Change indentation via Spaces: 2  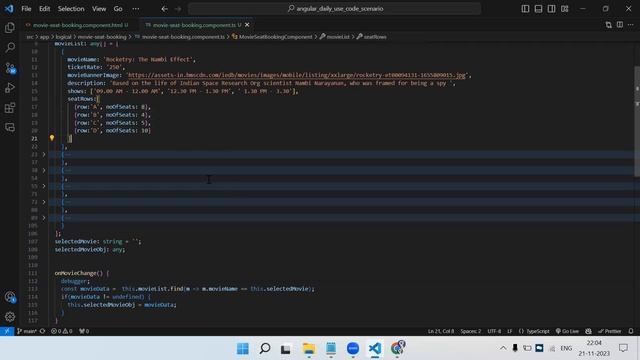(471, 331)
